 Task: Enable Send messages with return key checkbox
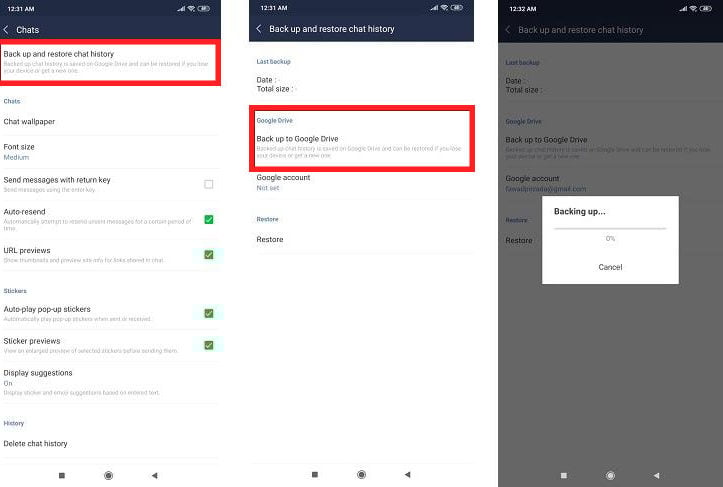[208, 184]
